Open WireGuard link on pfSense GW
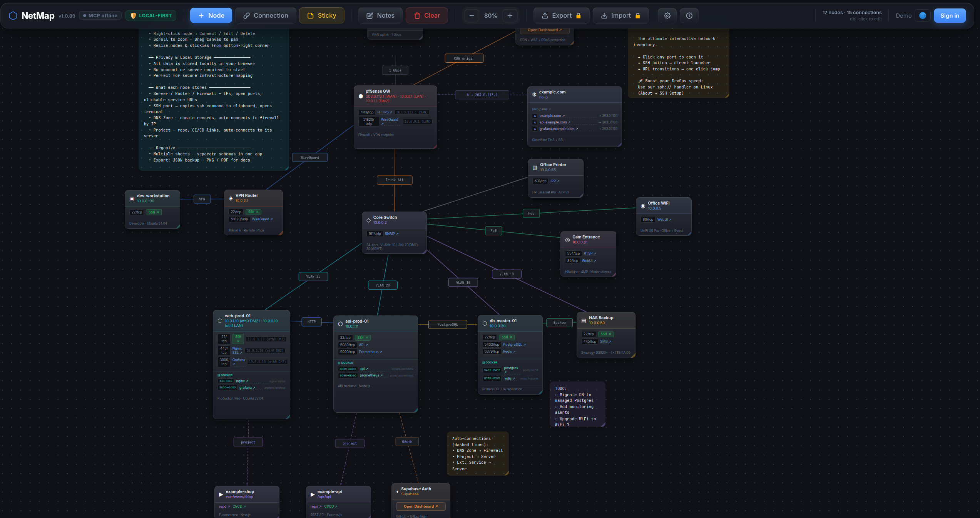The width and height of the screenshot is (980, 518). (390, 122)
